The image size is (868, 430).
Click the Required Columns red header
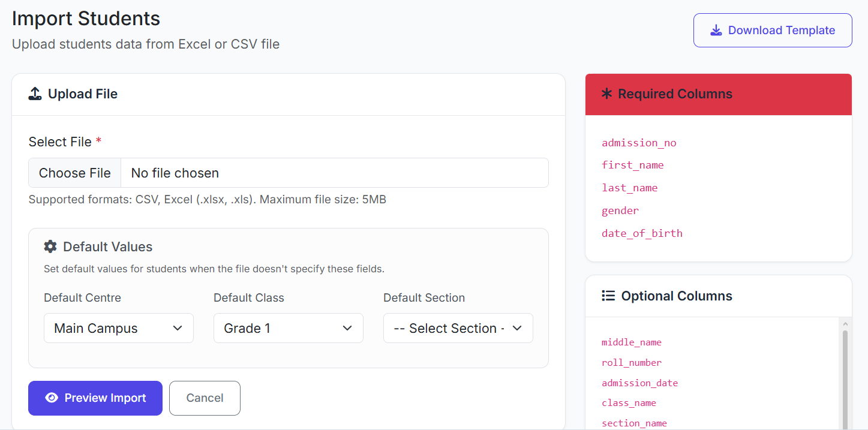719,94
